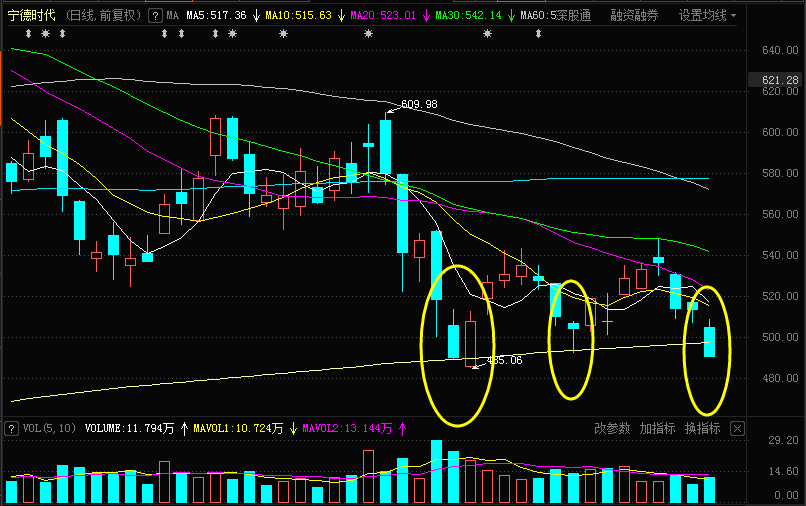806x506 pixels.
Task: Click 改参数 to edit indicator parameters
Action: (x=612, y=428)
